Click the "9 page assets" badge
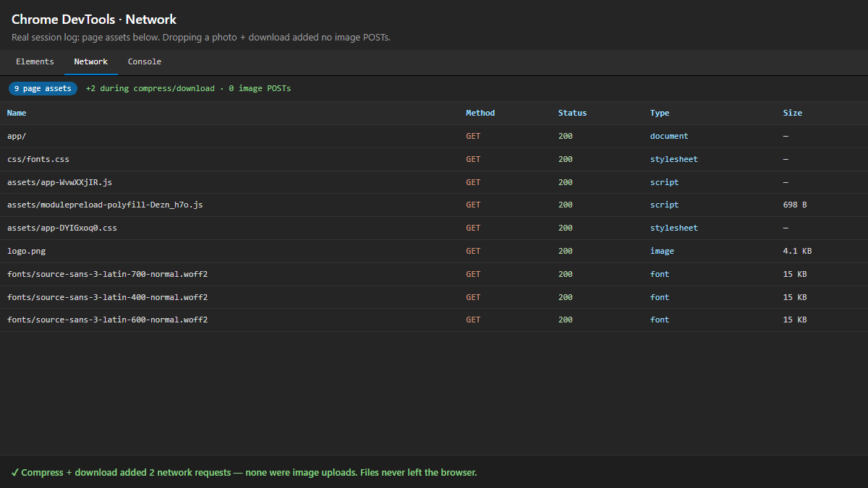Image resolution: width=868 pixels, height=488 pixels. point(43,88)
